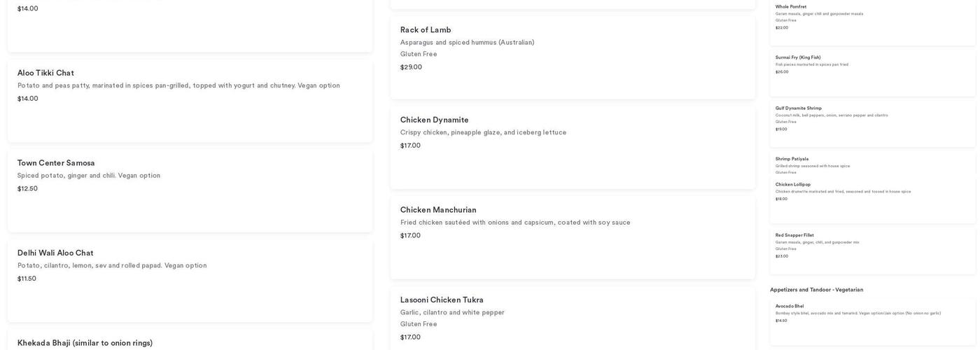Click Khekada Bhaji (similar to onion rings)
This screenshot has width=980, height=350.
85,343
